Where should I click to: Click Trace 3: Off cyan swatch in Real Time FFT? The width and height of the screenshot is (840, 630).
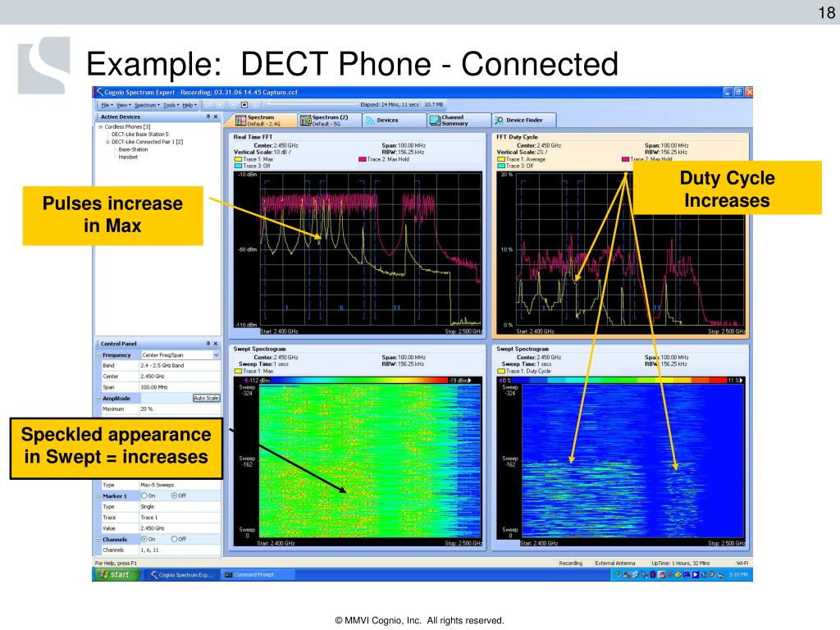pos(238,166)
